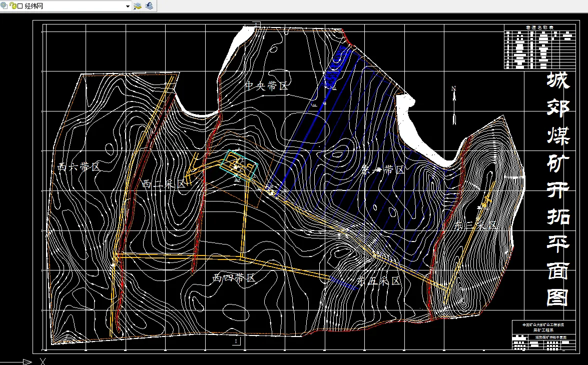Click the north arrow symbol

point(454,105)
